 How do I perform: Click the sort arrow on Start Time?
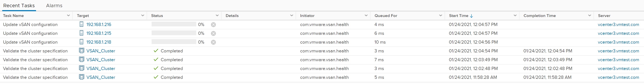tap(471, 16)
